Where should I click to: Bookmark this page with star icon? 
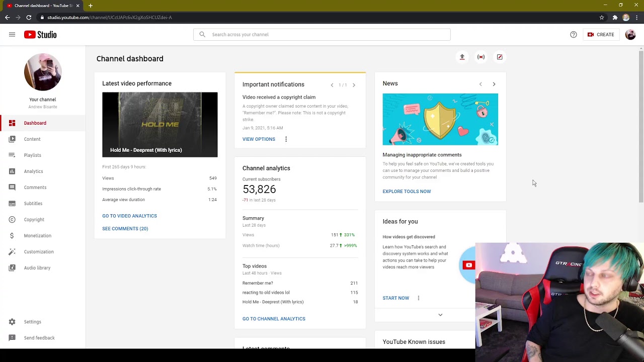(x=602, y=18)
